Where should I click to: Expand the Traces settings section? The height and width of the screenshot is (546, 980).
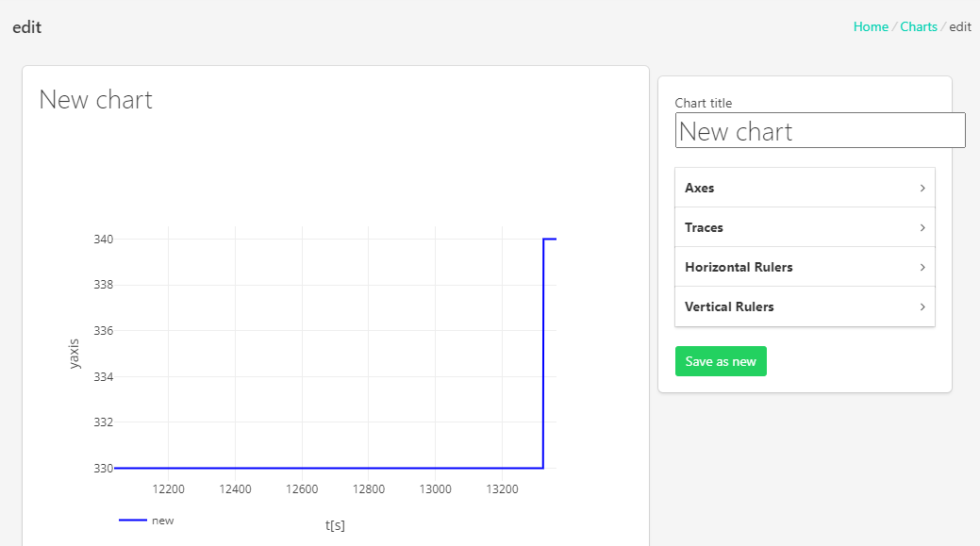pyautogui.click(x=805, y=226)
